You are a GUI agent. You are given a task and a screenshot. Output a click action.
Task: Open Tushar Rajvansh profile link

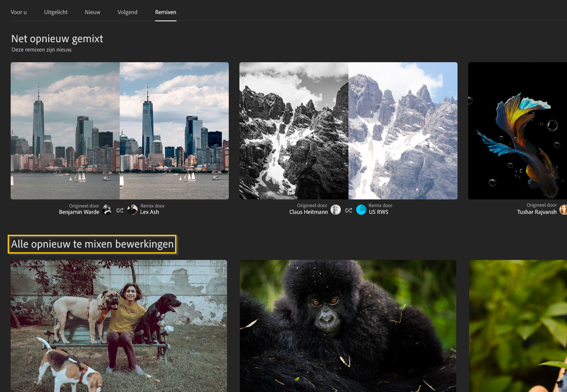coord(537,212)
